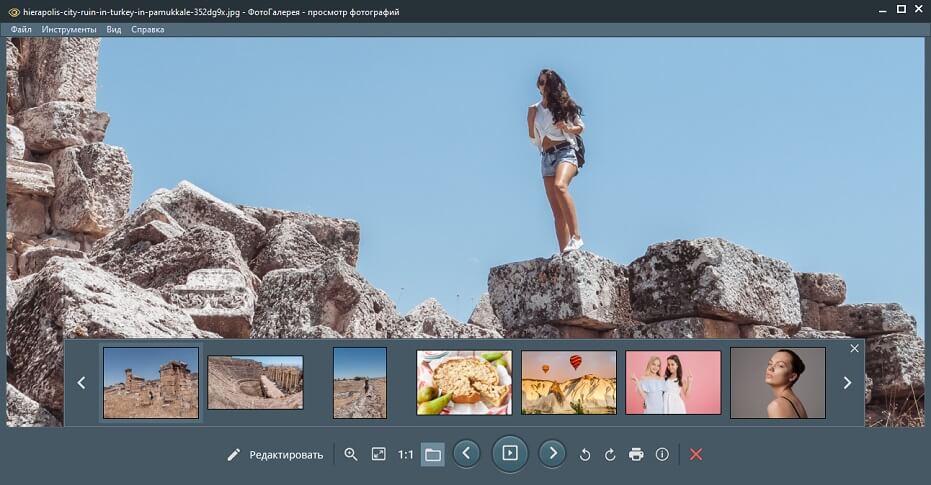Rotate the image clockwise
Screen dimensions: 931x485
[x=610, y=454]
